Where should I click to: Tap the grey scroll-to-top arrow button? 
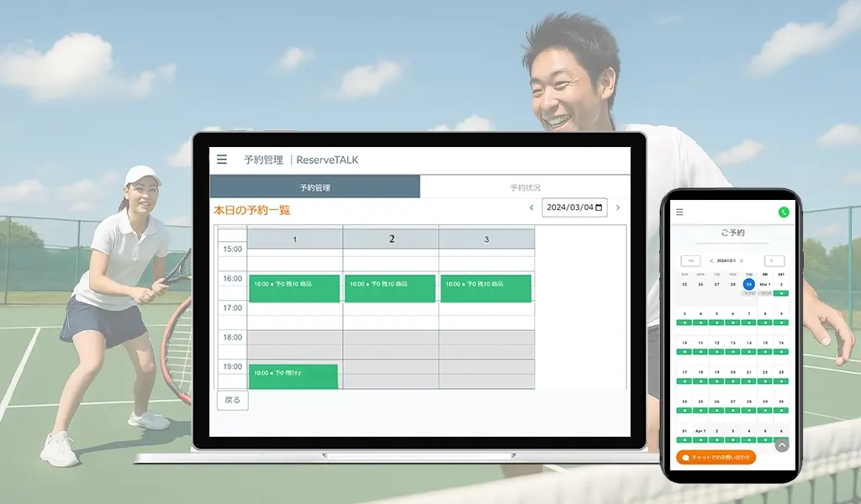coord(782,445)
